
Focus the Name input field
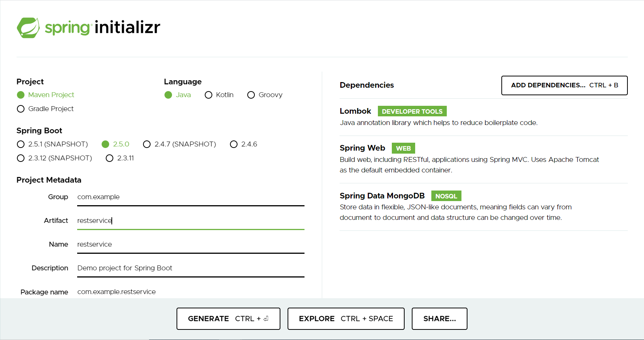(x=191, y=245)
